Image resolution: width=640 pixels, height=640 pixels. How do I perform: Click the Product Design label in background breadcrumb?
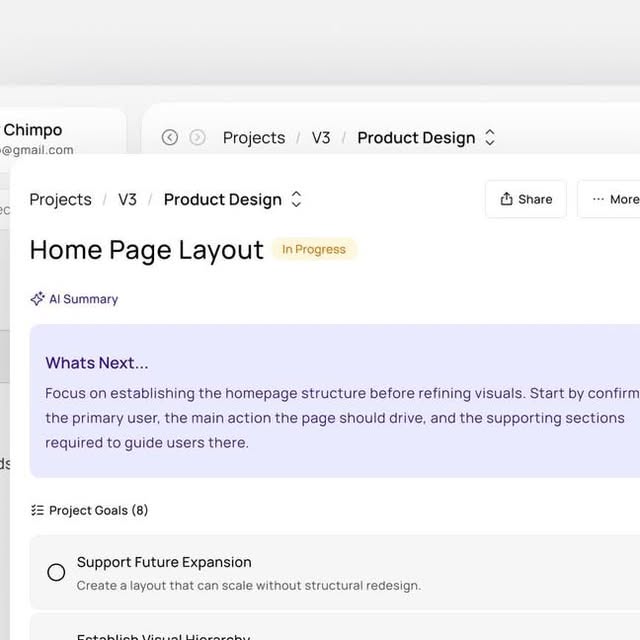[x=416, y=138]
